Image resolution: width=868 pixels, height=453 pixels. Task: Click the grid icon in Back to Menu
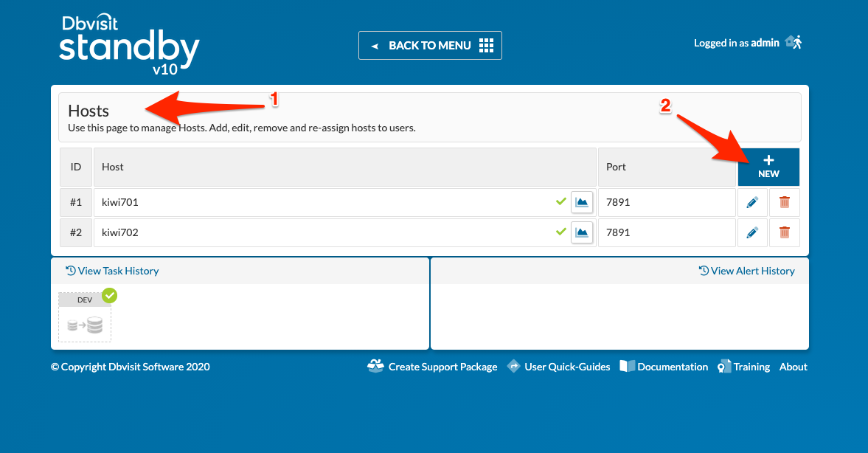486,46
